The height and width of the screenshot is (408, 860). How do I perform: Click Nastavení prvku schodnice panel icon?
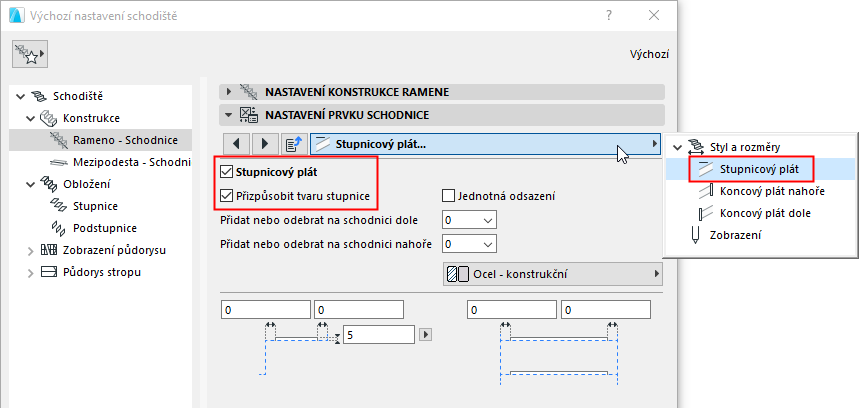coord(248,115)
